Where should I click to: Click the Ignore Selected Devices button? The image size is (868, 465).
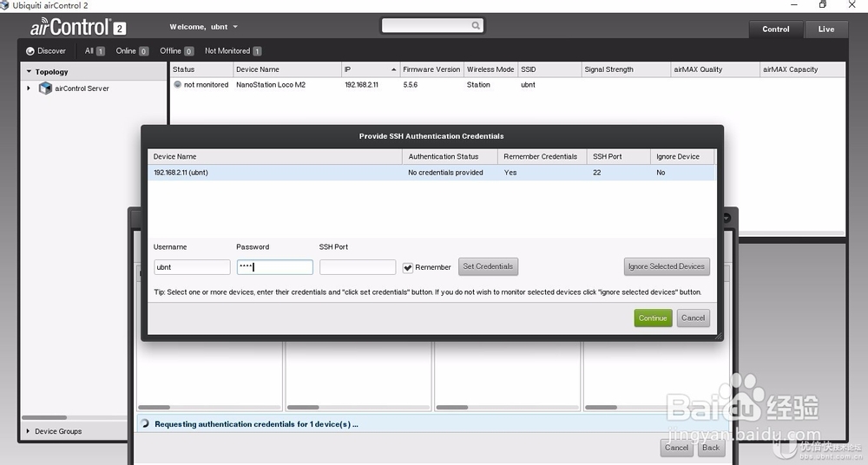(x=667, y=266)
